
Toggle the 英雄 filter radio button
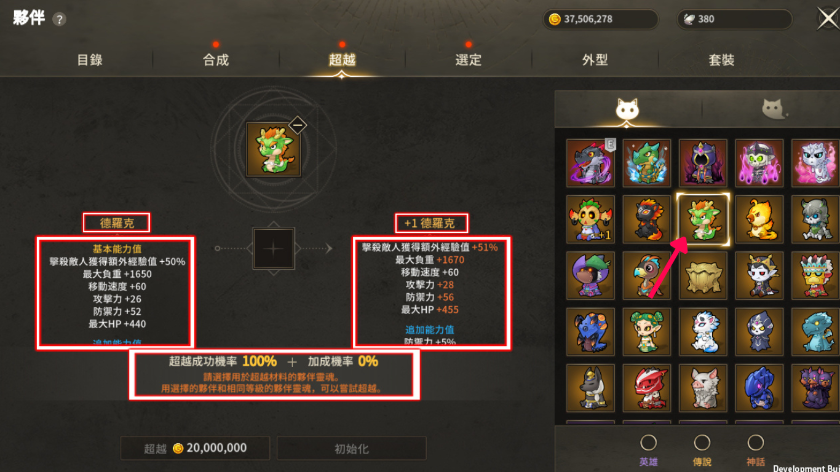click(648, 443)
